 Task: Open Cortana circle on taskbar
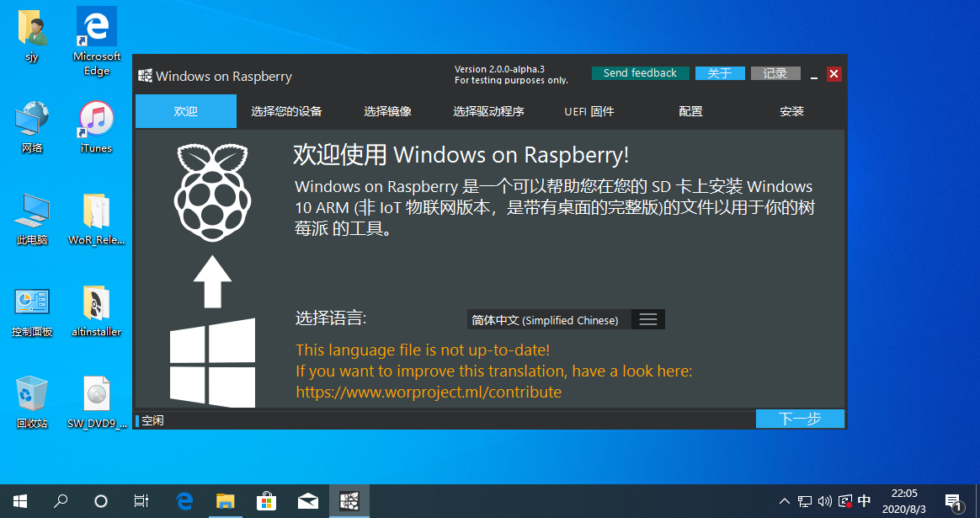coord(101,501)
